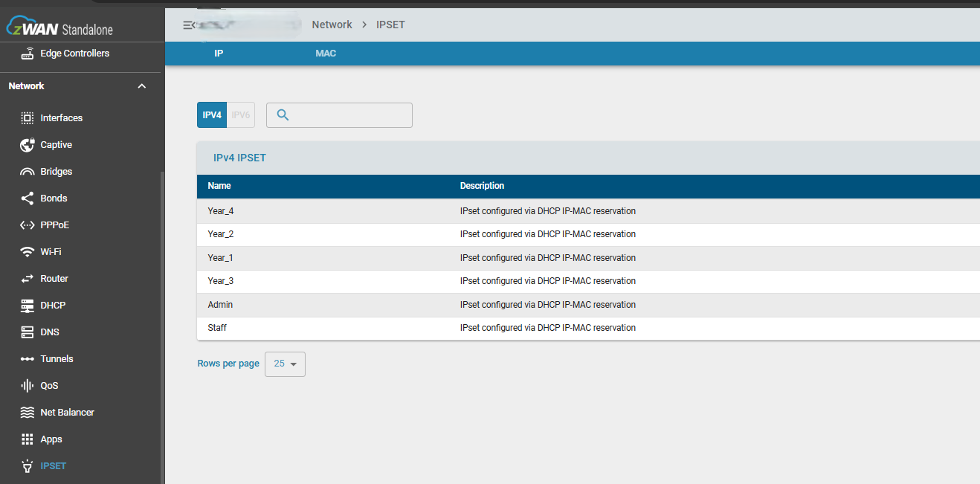Sort by the Name column header
The image size is (980, 484).
219,186
